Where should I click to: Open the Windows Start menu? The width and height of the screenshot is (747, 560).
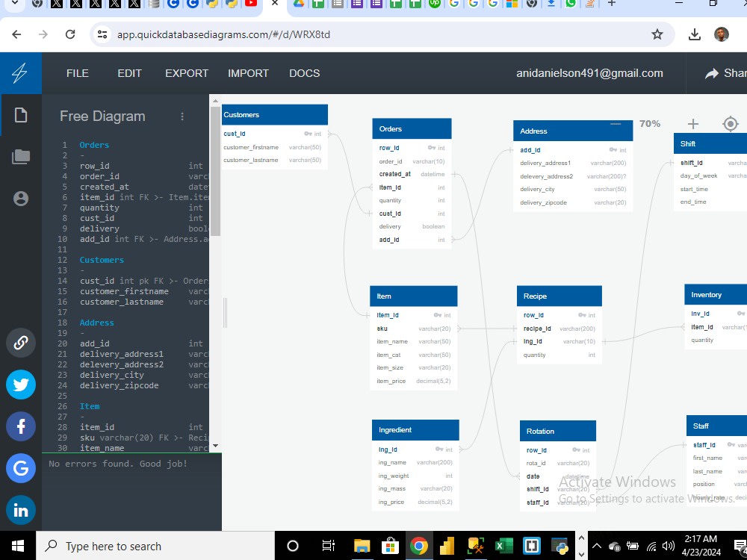(x=18, y=546)
